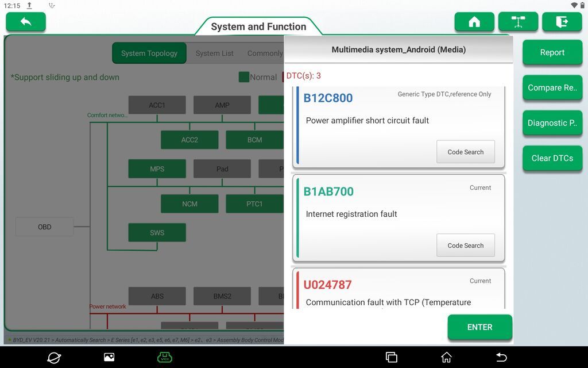Select the BMS2 module node
Image resolution: width=588 pixels, height=368 pixels.
[x=222, y=296]
